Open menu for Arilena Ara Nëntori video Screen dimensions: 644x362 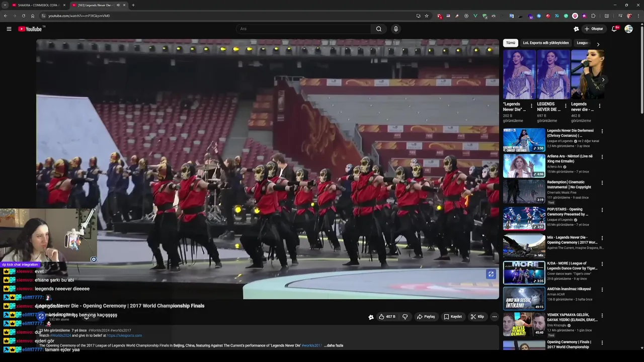tap(602, 157)
